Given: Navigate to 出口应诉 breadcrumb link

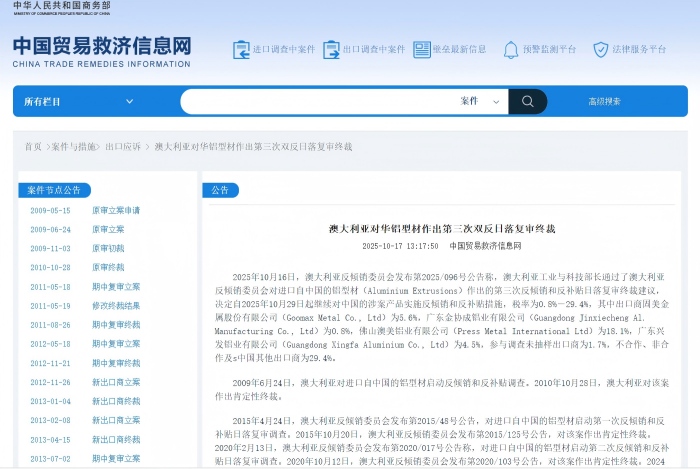Looking at the screenshot, I should [x=122, y=146].
